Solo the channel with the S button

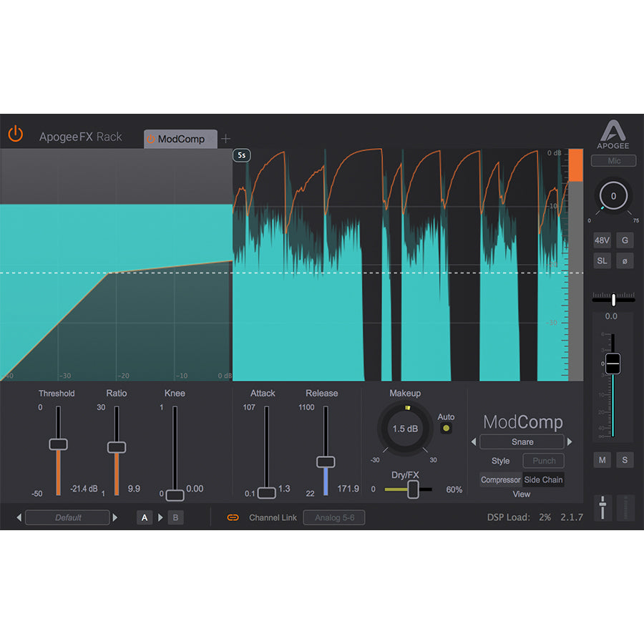pos(624,460)
